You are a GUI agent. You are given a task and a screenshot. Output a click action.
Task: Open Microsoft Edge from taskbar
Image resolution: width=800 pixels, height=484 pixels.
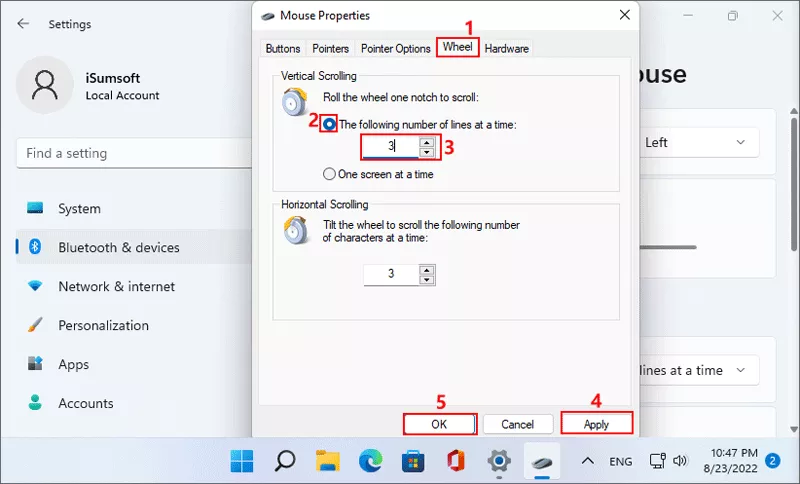(370, 461)
